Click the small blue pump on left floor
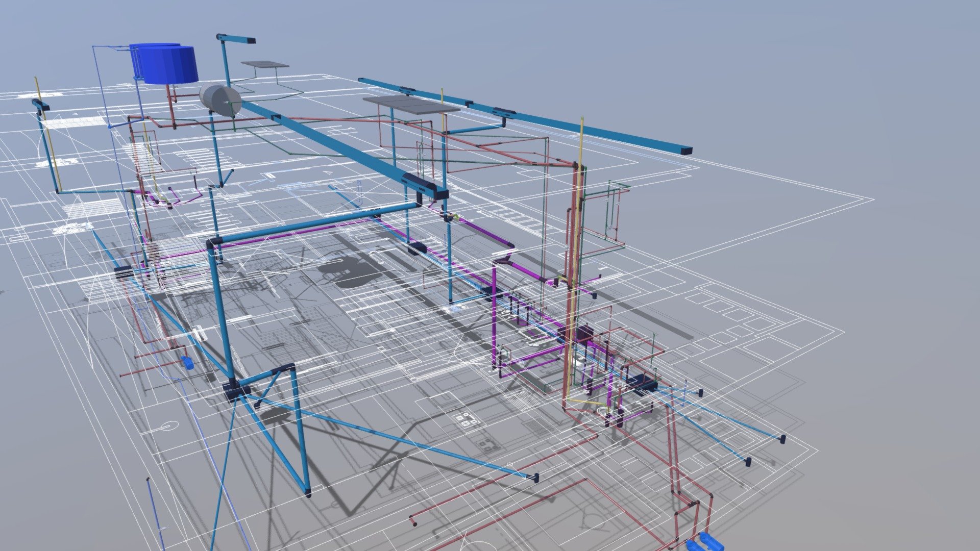980x551 pixels. coord(187,362)
